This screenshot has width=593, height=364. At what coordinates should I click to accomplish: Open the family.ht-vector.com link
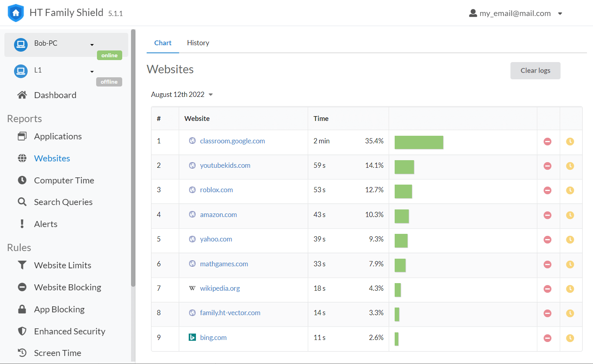coord(230,313)
